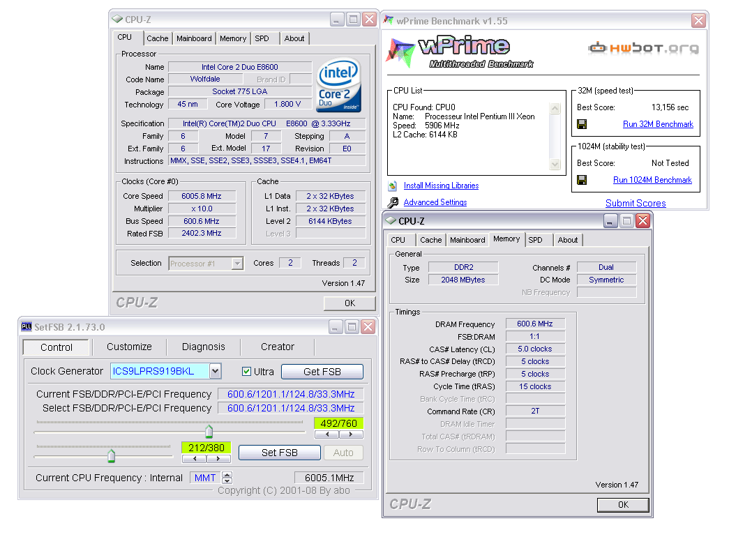Click right arrow under the 212/380 value

[218, 459]
